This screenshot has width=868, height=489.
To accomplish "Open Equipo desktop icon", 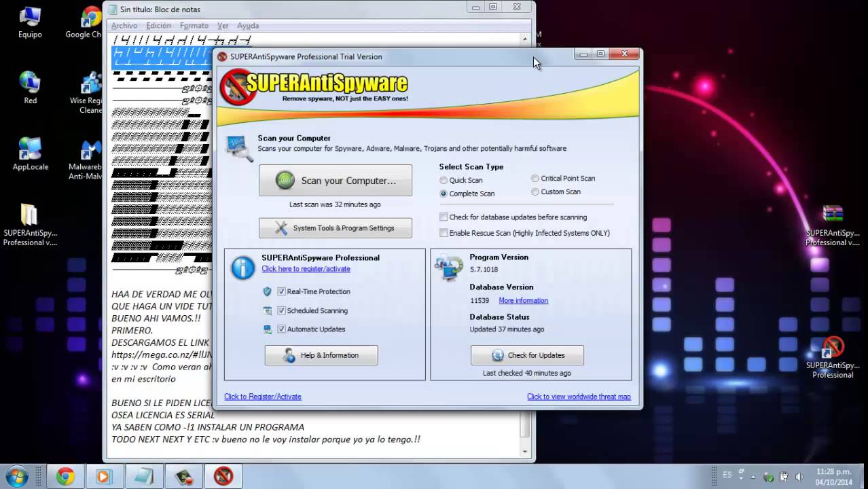I will (30, 22).
